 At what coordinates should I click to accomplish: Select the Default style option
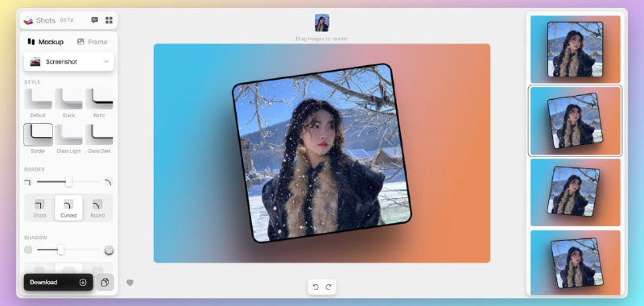click(x=38, y=99)
